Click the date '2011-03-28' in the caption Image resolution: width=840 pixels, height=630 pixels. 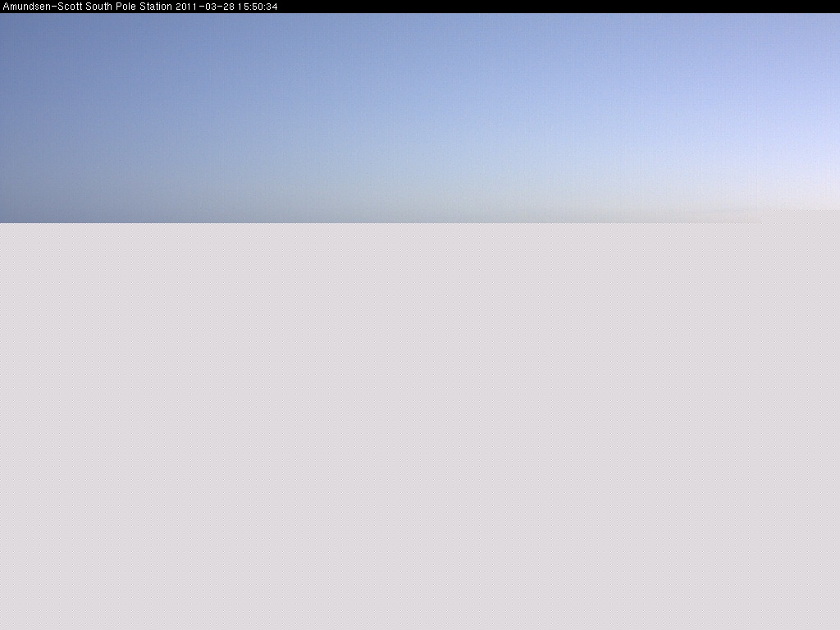[205, 7]
